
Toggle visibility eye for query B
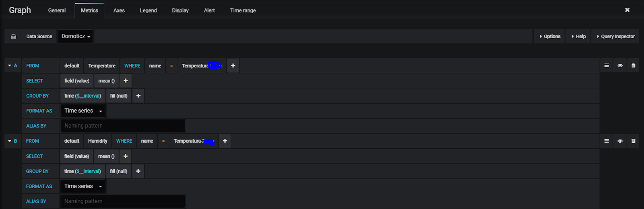(620, 141)
